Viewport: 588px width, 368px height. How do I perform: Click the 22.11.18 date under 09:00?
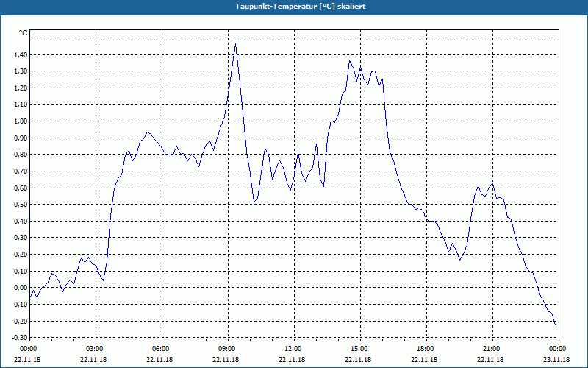click(226, 359)
